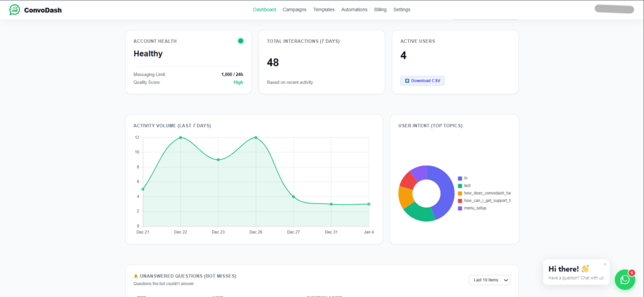This screenshot has height=297, width=644.
Task: Open the WhatsApp chat widget button
Action: click(624, 280)
